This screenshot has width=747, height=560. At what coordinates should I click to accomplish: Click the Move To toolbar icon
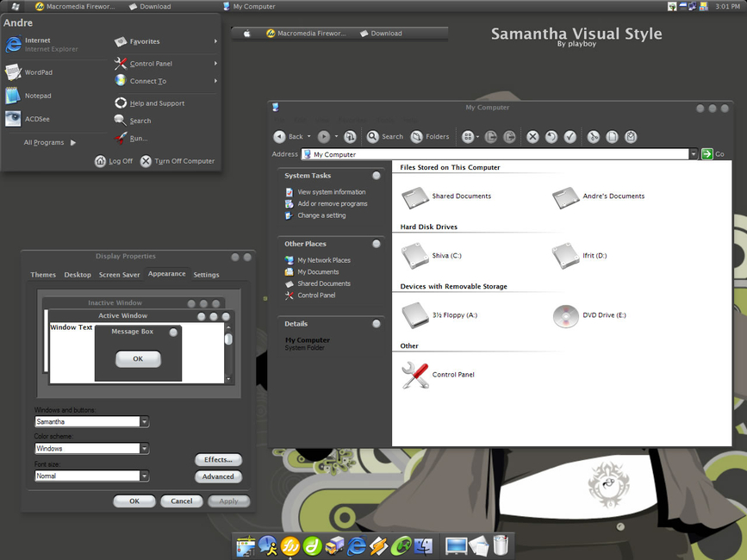pyautogui.click(x=491, y=137)
